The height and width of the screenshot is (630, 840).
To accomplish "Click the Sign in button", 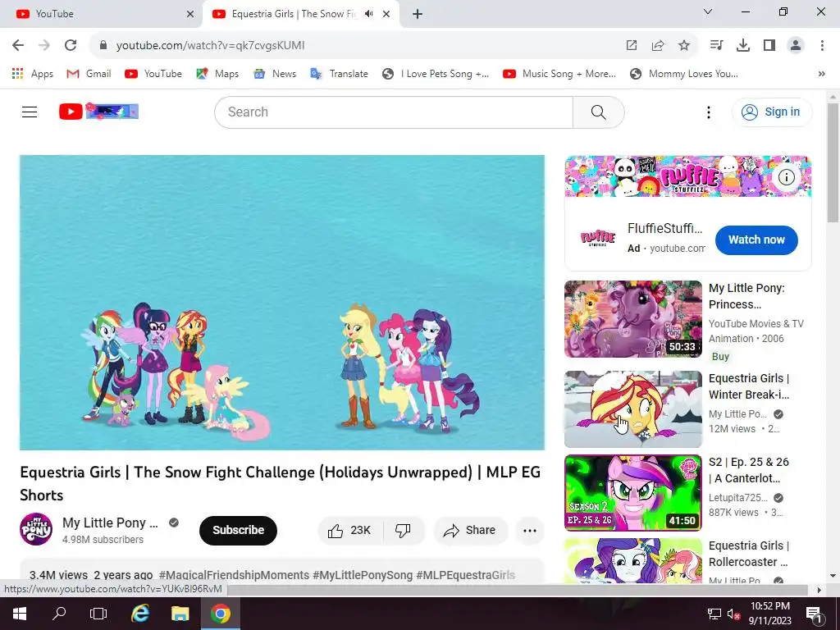I will pyautogui.click(x=771, y=112).
